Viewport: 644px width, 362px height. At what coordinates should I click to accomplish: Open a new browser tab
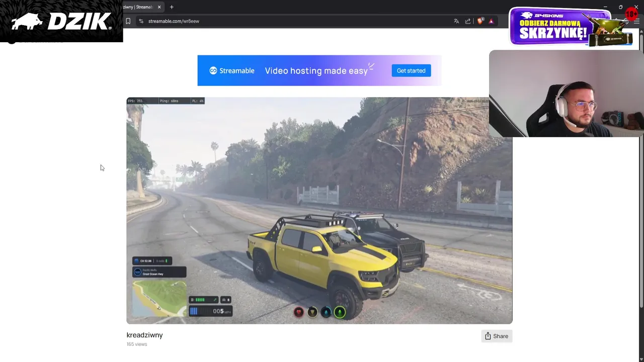click(x=172, y=7)
